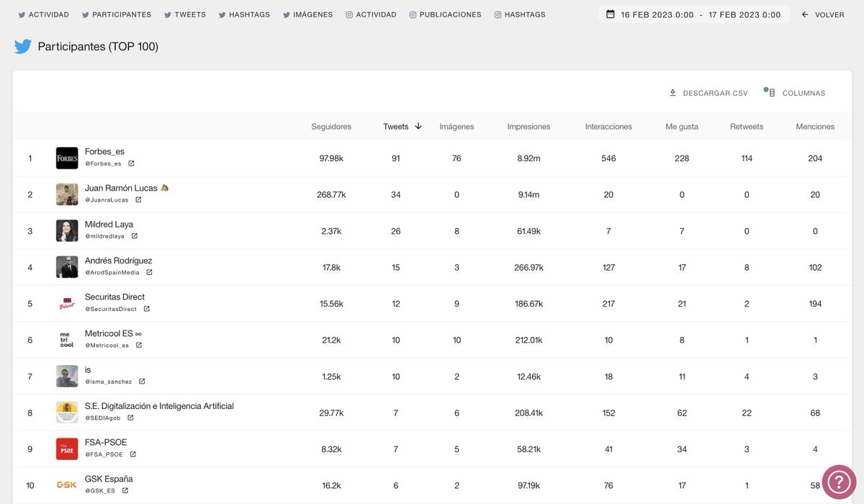
Task: Open external link icon for @SEDIAgob
Action: click(x=130, y=418)
